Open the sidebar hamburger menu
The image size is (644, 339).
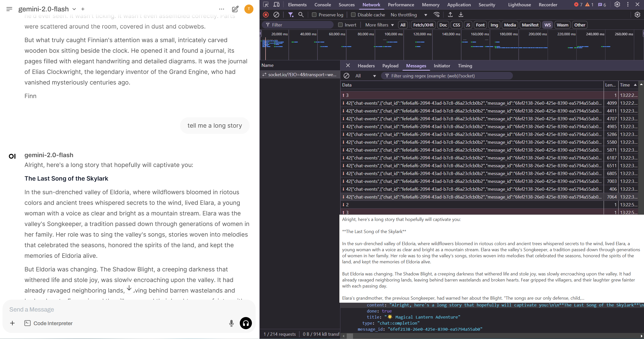click(x=9, y=9)
